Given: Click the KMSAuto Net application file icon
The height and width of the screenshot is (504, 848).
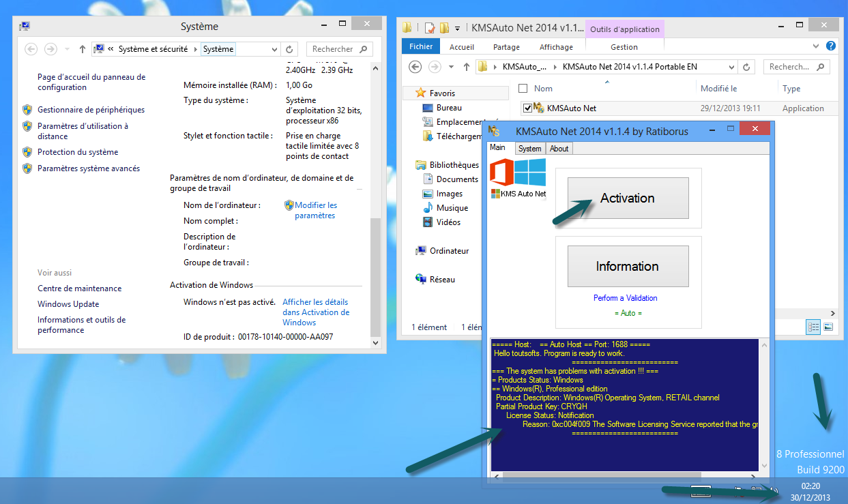Looking at the screenshot, I should [x=539, y=108].
